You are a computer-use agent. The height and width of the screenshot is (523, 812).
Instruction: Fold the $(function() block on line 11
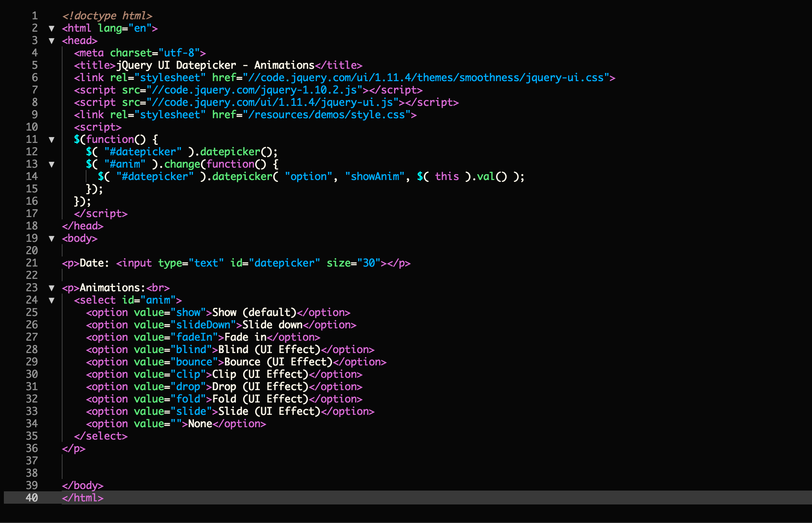click(51, 139)
